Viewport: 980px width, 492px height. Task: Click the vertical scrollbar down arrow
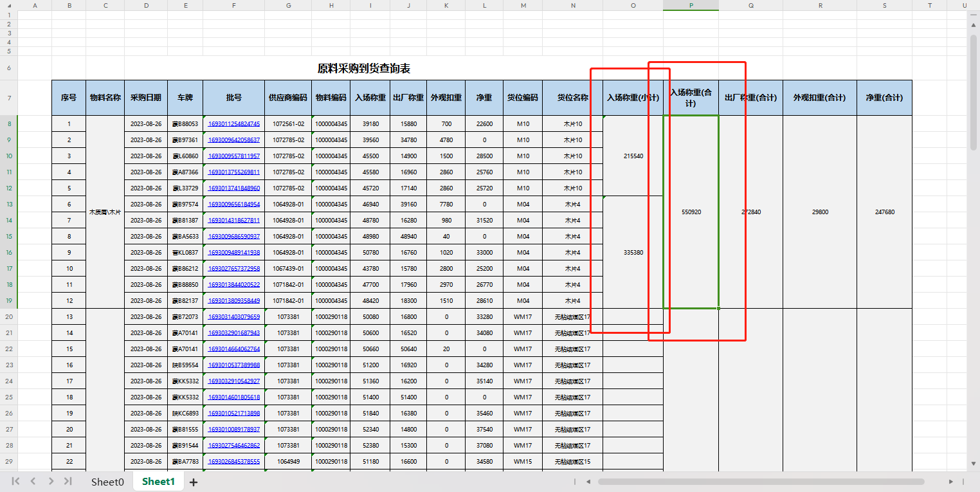(974, 463)
